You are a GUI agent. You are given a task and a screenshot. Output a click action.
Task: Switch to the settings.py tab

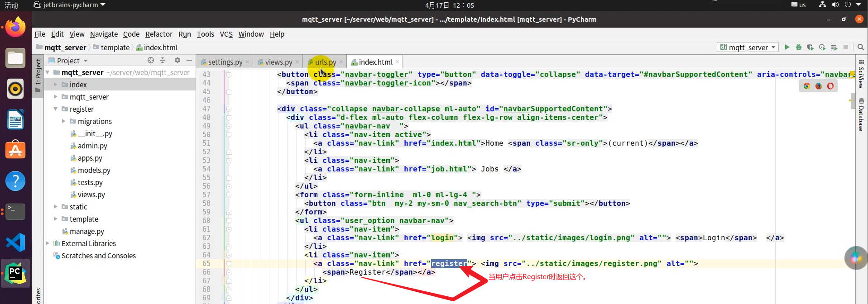pyautogui.click(x=225, y=62)
